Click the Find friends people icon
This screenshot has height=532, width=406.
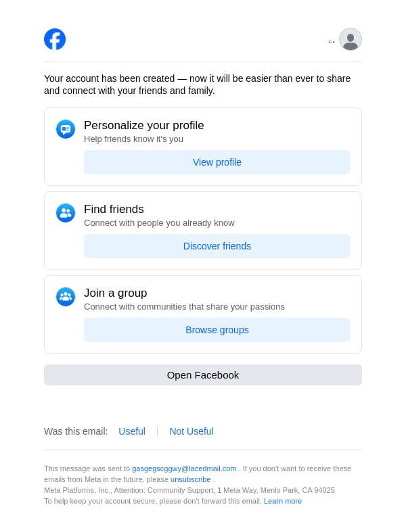(x=66, y=213)
